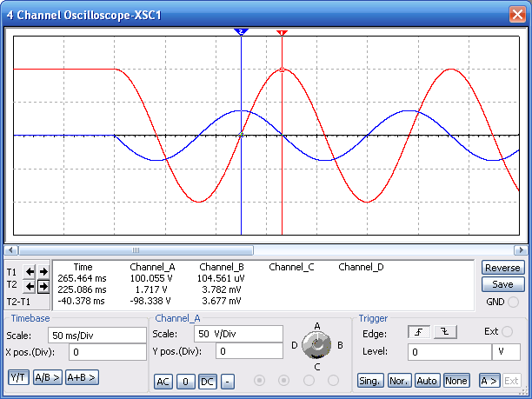
Task: Click the -98.338 V Channel_A difference
Action: coord(150,301)
